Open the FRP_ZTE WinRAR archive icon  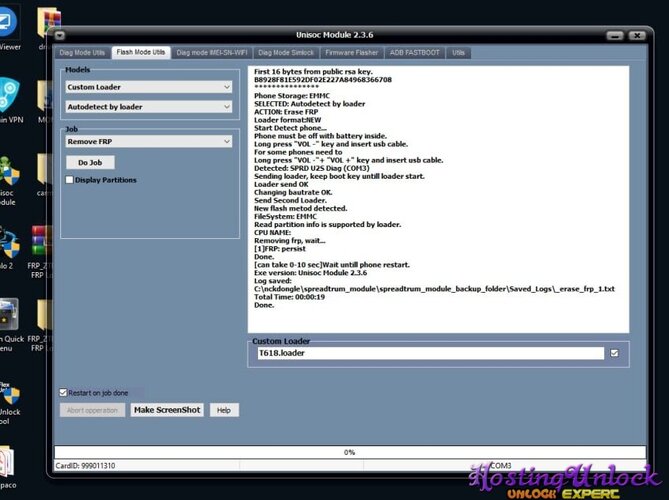41,241
